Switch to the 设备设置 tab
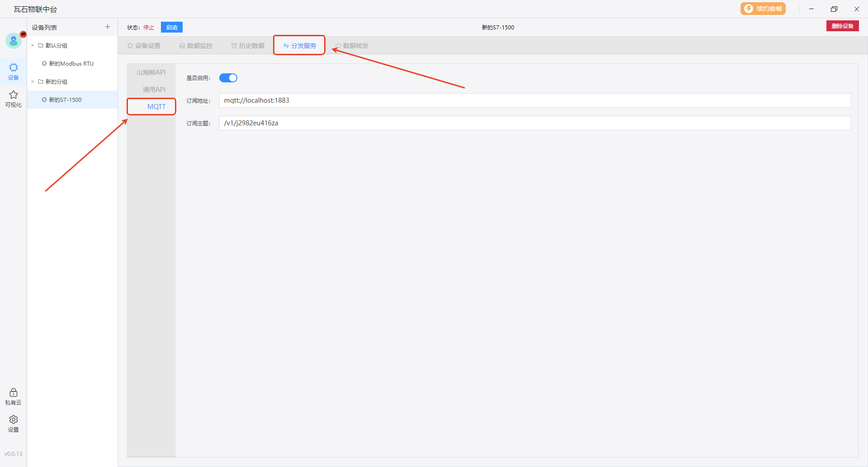This screenshot has height=467, width=868. click(144, 46)
